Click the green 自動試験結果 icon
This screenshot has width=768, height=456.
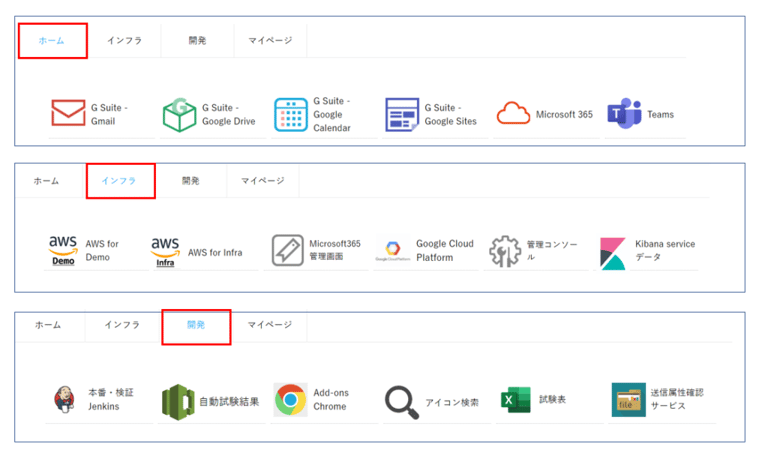pos(178,402)
